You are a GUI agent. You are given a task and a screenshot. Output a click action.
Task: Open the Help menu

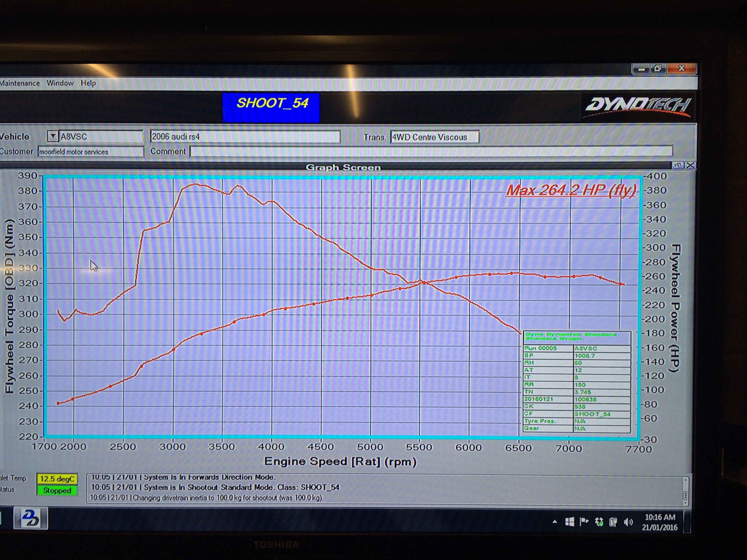click(x=88, y=83)
